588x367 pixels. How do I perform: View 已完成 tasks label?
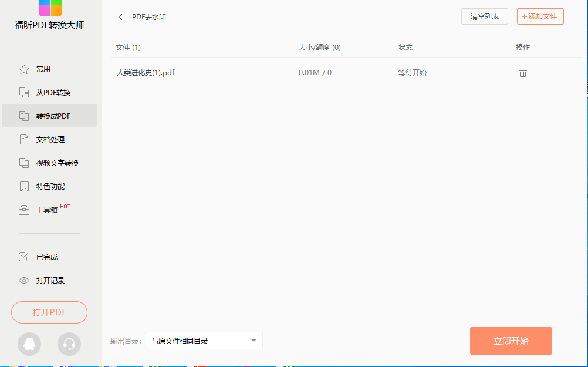[47, 257]
